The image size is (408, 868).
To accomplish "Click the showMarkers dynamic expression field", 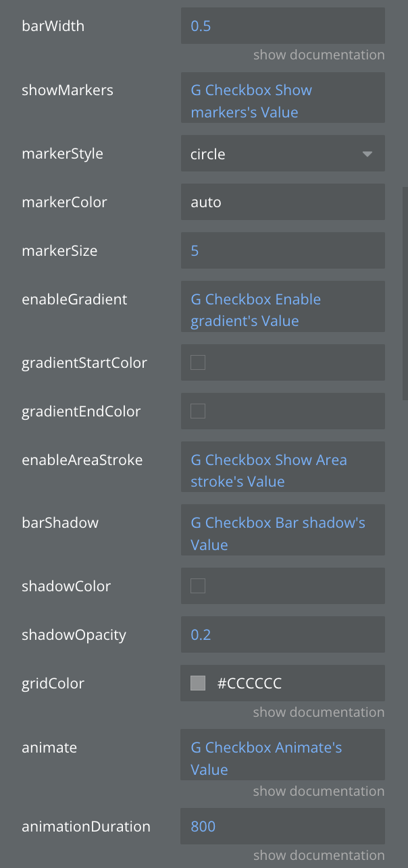I will pos(282,99).
